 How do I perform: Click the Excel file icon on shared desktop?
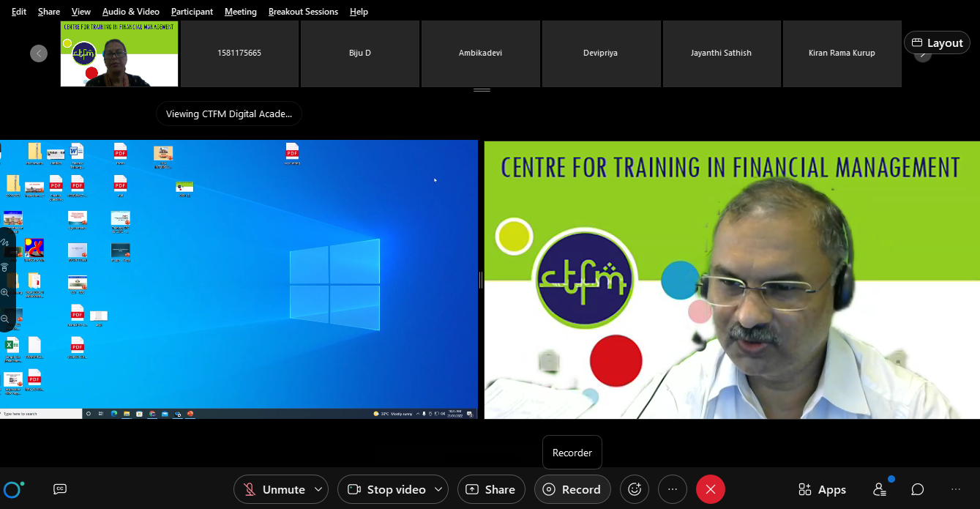click(x=12, y=345)
